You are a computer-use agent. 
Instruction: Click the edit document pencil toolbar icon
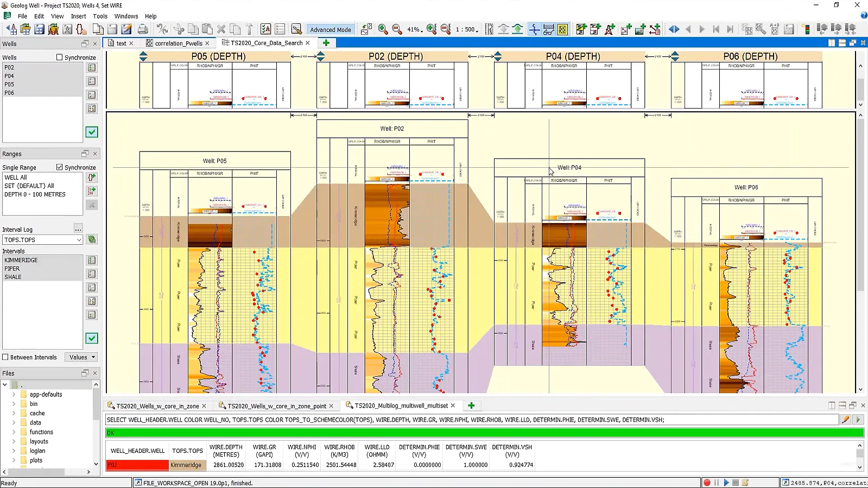[126, 29]
